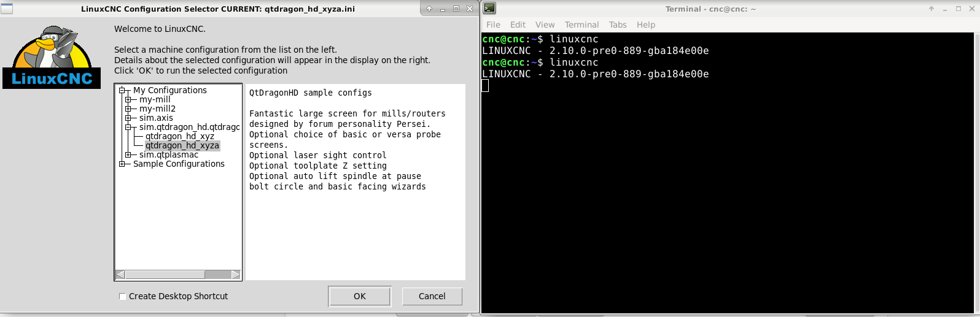Select sim.axis in the configuration tree
The height and width of the screenshot is (317, 980).
(156, 118)
